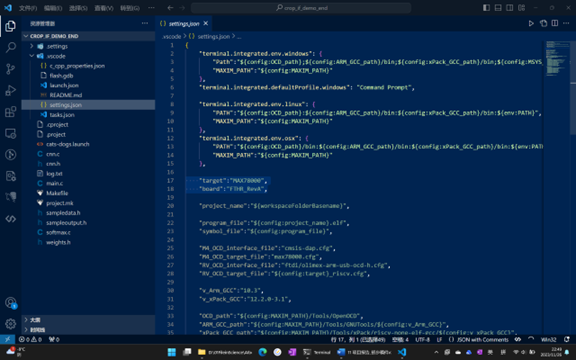Go back with the left arrow
Viewport: 576px width, 360px height.
170,8
